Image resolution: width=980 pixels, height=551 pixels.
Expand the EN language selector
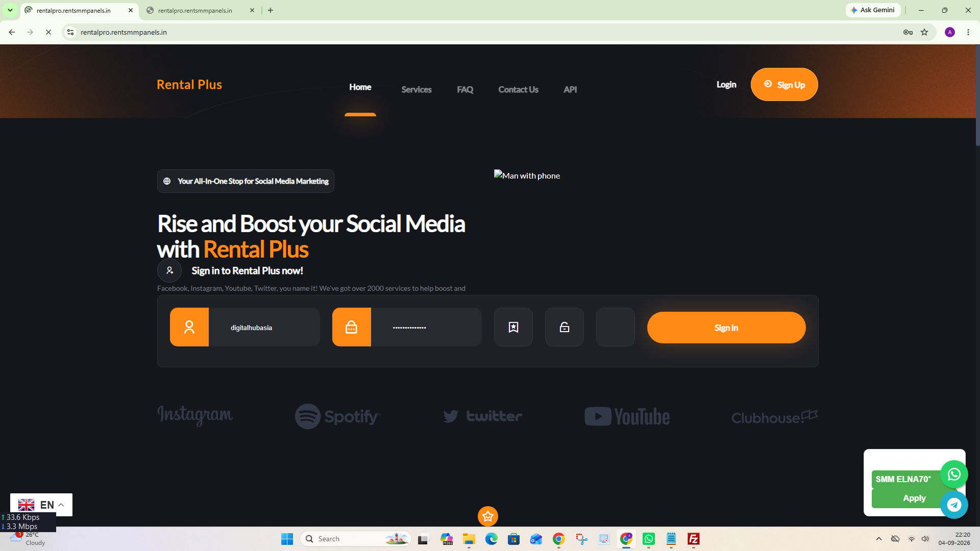click(41, 505)
